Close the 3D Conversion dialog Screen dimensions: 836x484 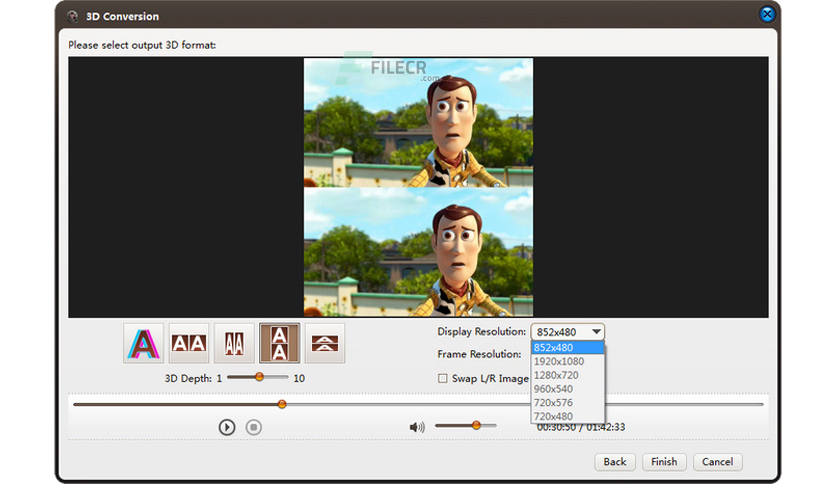pos(767,14)
